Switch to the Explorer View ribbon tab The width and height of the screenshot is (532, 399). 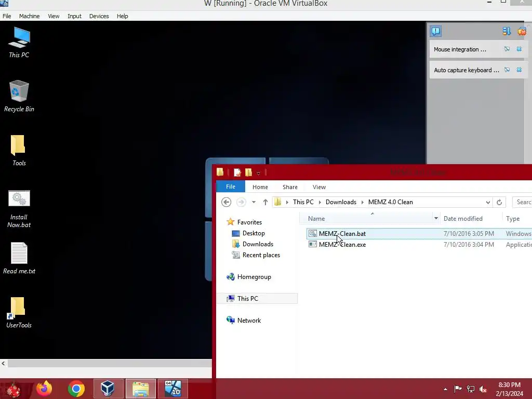click(319, 187)
